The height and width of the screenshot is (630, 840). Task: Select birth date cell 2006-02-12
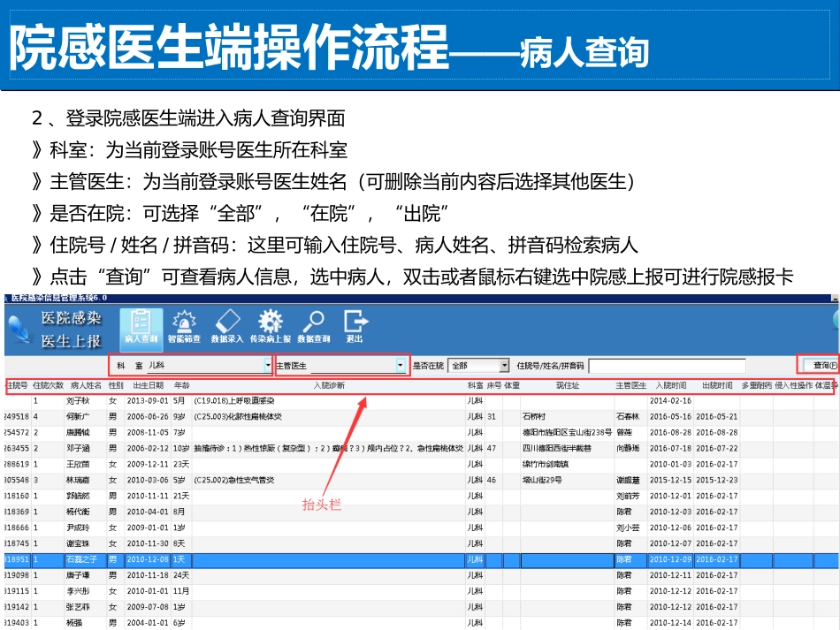[x=148, y=448]
